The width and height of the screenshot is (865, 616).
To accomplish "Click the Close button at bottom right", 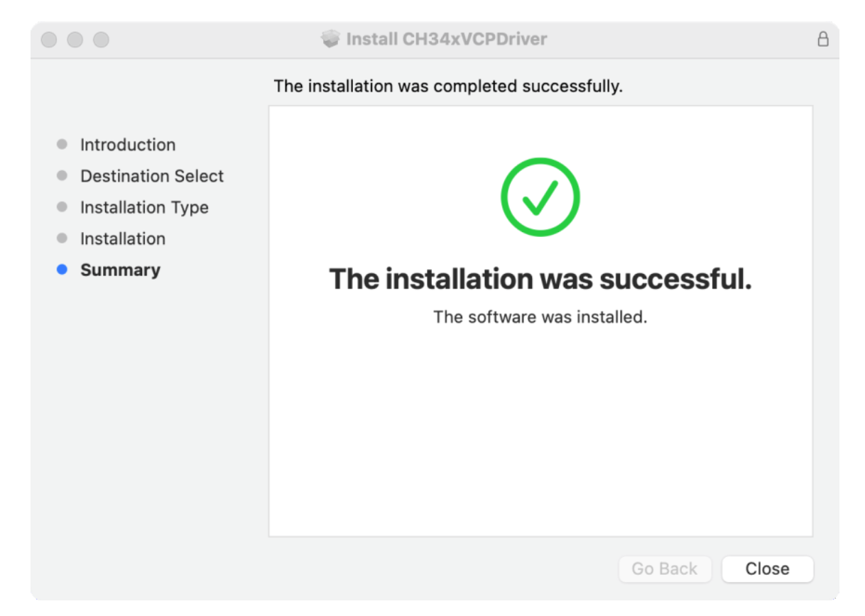I will 767,569.
